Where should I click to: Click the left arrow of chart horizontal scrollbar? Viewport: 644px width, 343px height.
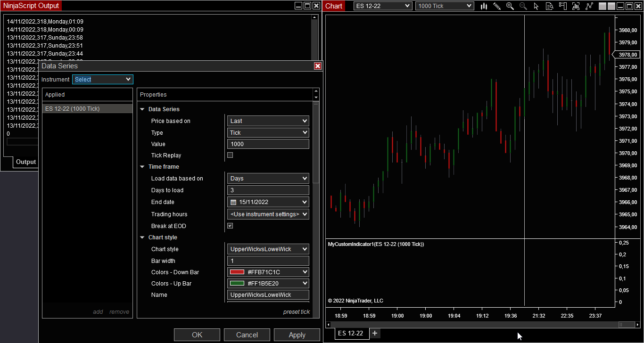coord(328,325)
